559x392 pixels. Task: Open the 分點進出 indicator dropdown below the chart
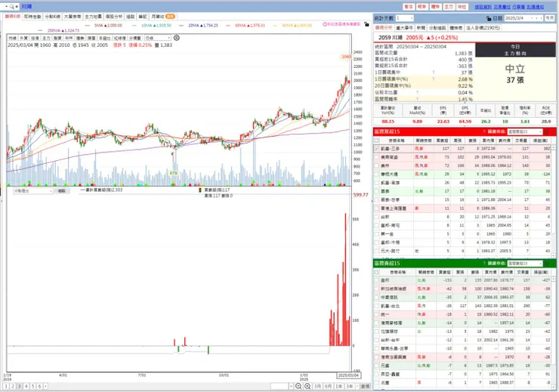tap(32, 191)
